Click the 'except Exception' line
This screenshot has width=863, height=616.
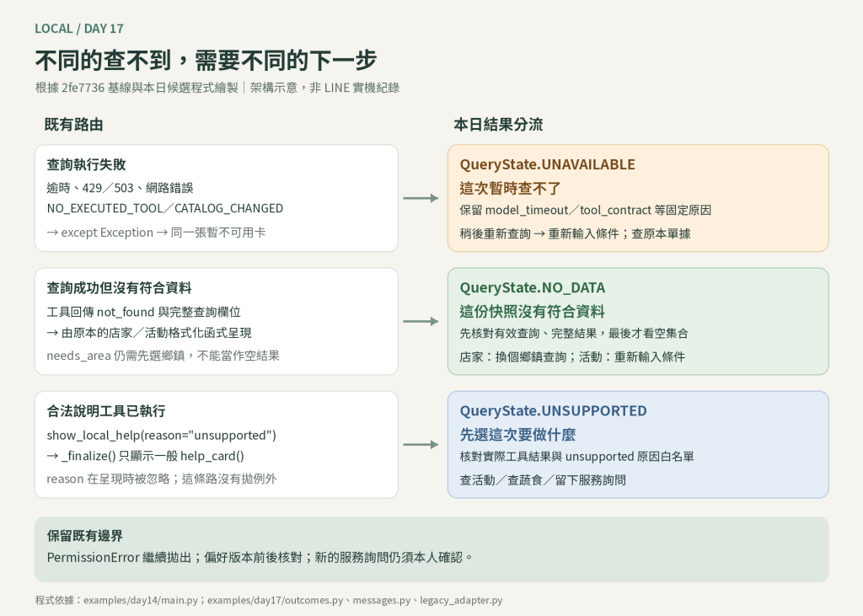tap(156, 233)
